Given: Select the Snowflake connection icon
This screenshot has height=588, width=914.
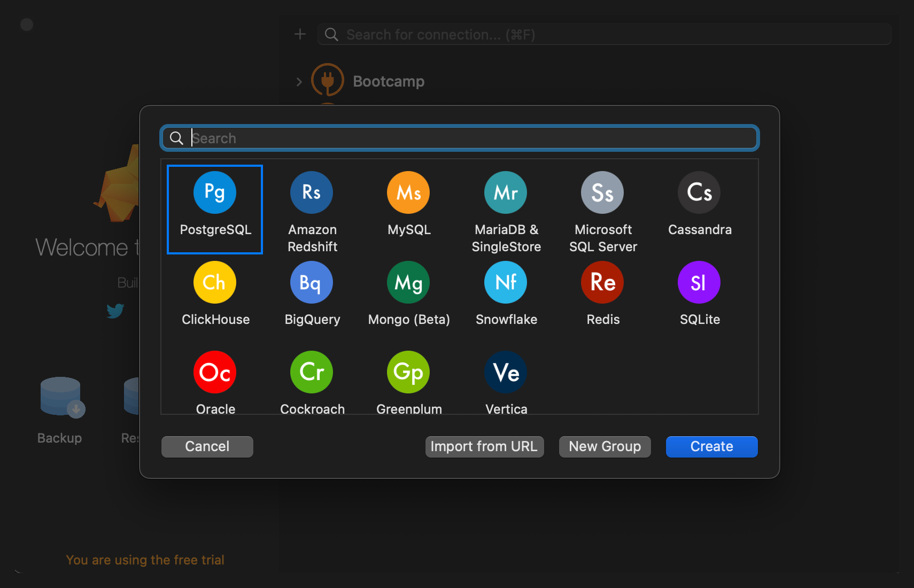Looking at the screenshot, I should coord(506,283).
